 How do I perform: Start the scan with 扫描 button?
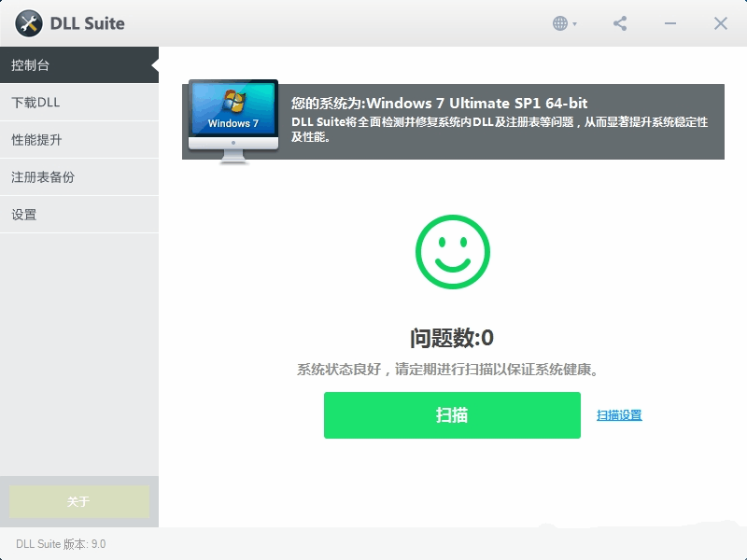click(452, 415)
